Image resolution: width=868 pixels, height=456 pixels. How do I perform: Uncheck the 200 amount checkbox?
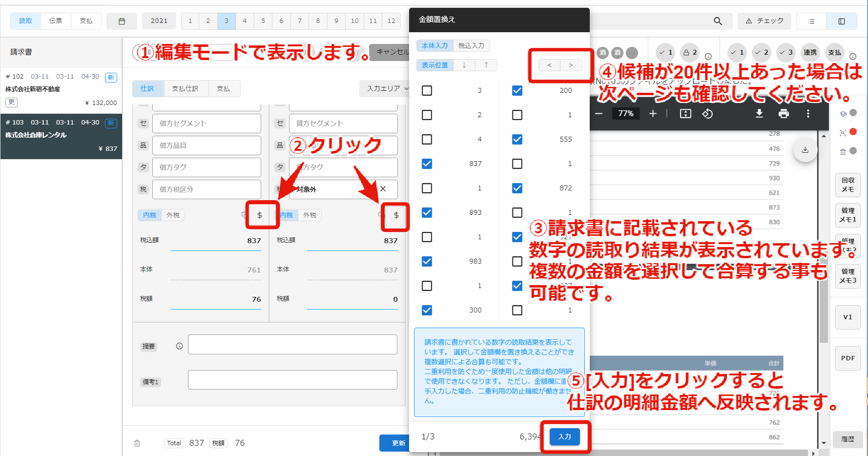coord(517,90)
